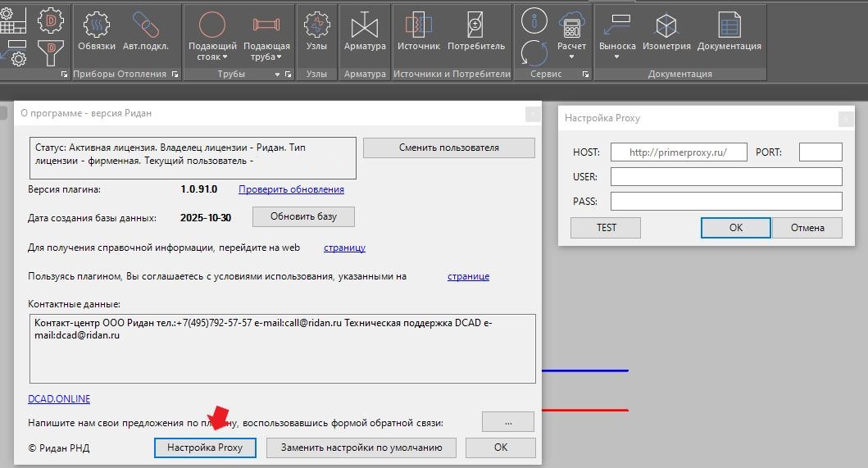This screenshot has width=868, height=468.
Task: Click the TEST proxy button
Action: point(606,228)
